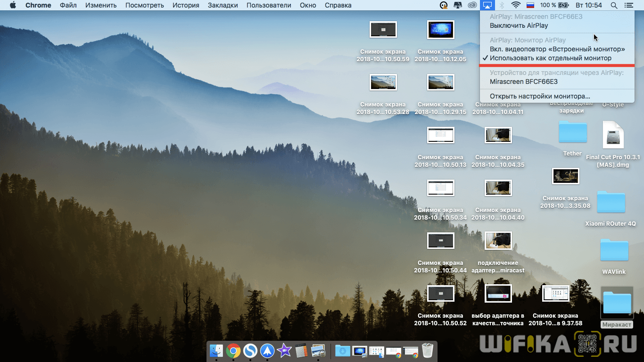Image resolution: width=644 pixels, height=362 pixels.
Task: Open Spotlight search magnifier icon
Action: click(x=614, y=5)
